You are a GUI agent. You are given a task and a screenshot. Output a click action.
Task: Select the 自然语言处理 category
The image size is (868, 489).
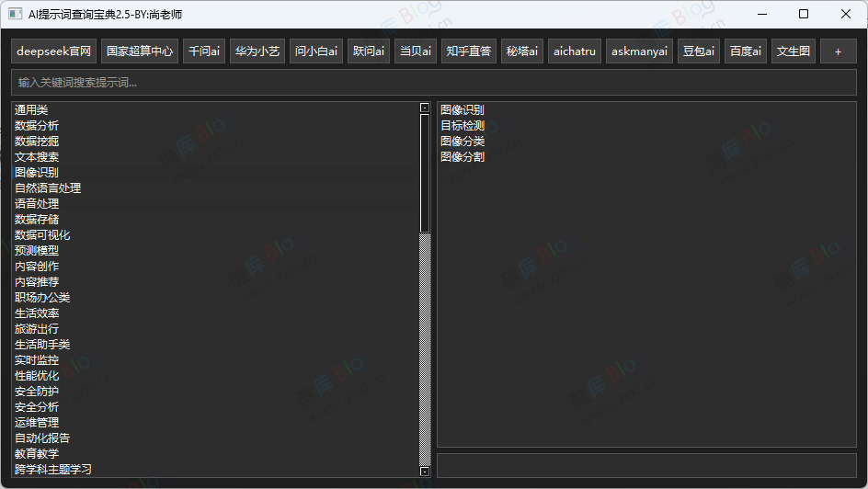(x=48, y=188)
